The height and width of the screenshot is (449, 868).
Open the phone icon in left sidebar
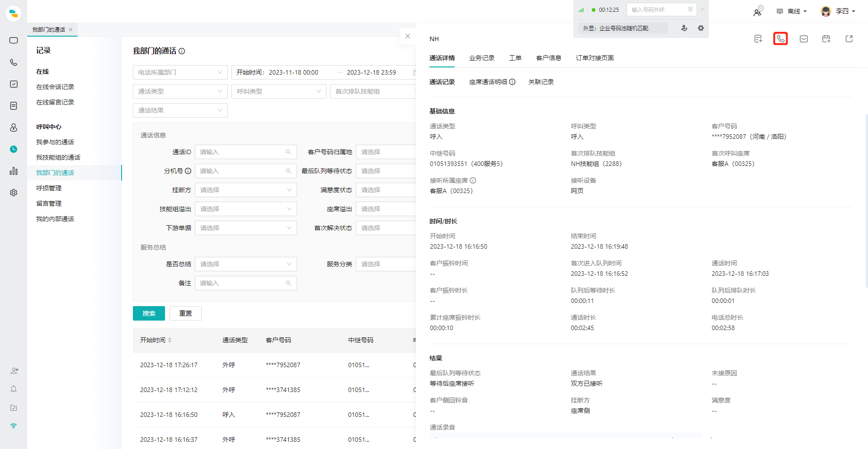coord(14,62)
